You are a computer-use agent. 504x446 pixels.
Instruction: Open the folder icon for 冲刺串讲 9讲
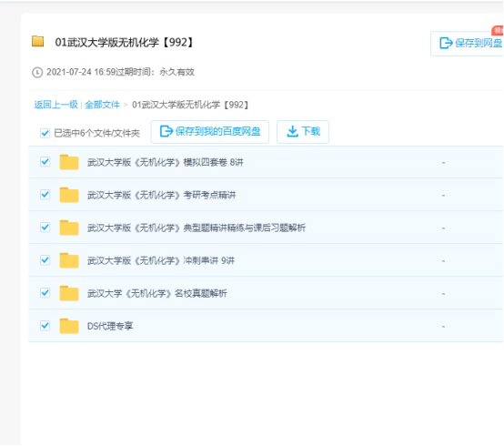click(69, 260)
